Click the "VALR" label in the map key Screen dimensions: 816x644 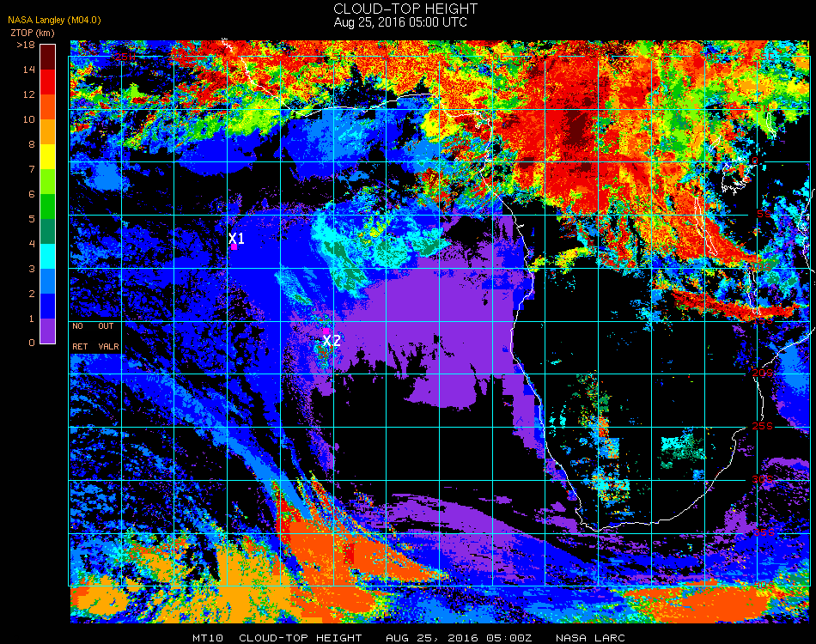pyautogui.click(x=108, y=346)
